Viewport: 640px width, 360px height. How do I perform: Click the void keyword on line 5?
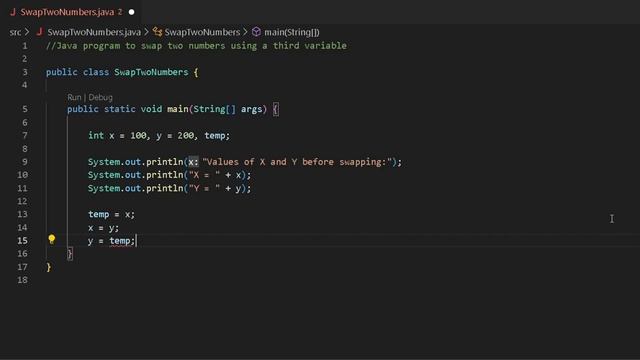pyautogui.click(x=151, y=109)
